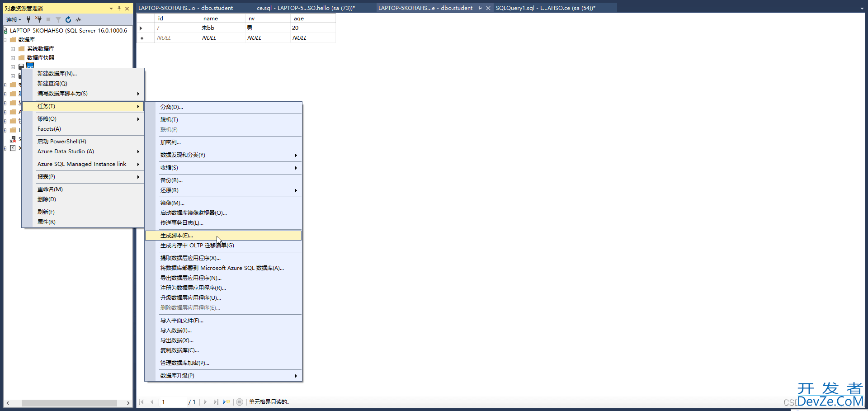Image resolution: width=868 pixels, height=411 pixels.
Task: Close the Object Explorer panel
Action: click(x=127, y=8)
